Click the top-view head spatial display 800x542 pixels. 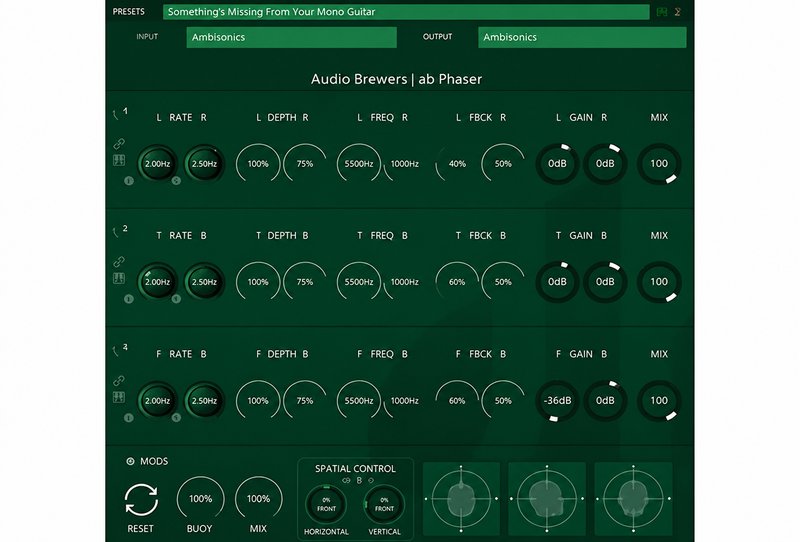click(461, 499)
